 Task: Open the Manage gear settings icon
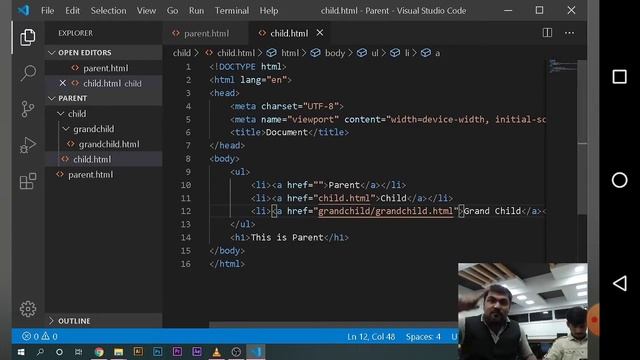click(x=28, y=309)
